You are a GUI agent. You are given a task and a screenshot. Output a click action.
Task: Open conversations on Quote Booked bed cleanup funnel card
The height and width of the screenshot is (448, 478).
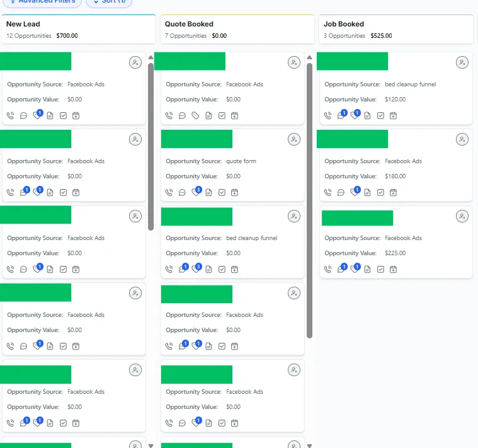point(182,269)
